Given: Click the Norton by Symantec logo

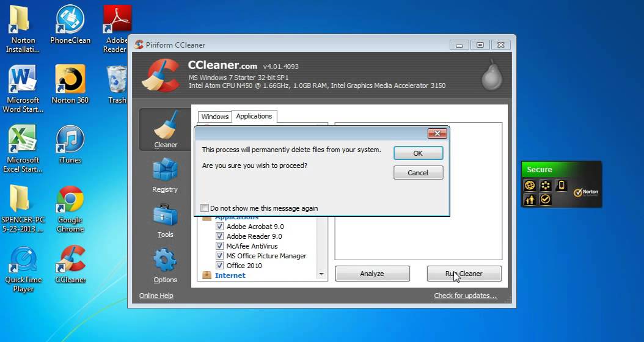Looking at the screenshot, I should point(586,192).
